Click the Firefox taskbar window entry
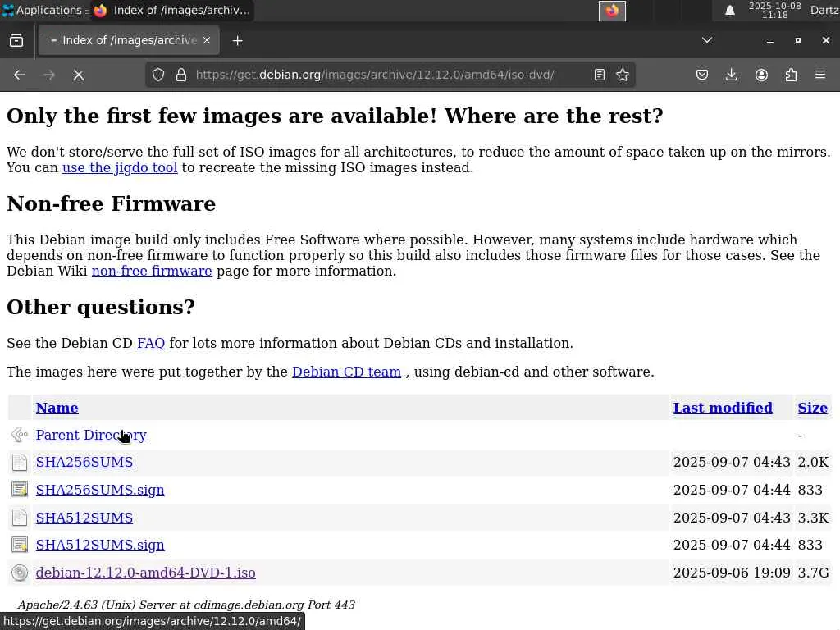 click(x=172, y=10)
